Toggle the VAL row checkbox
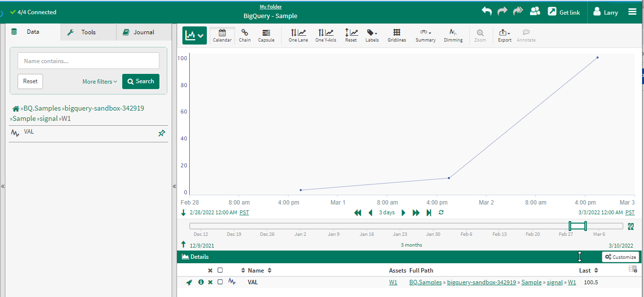The image size is (644, 297). 220,282
